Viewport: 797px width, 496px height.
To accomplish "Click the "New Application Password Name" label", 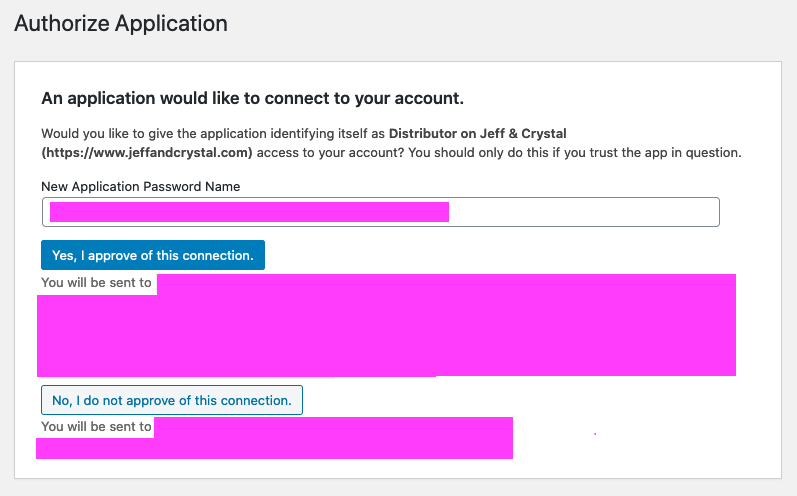I will 141,187.
